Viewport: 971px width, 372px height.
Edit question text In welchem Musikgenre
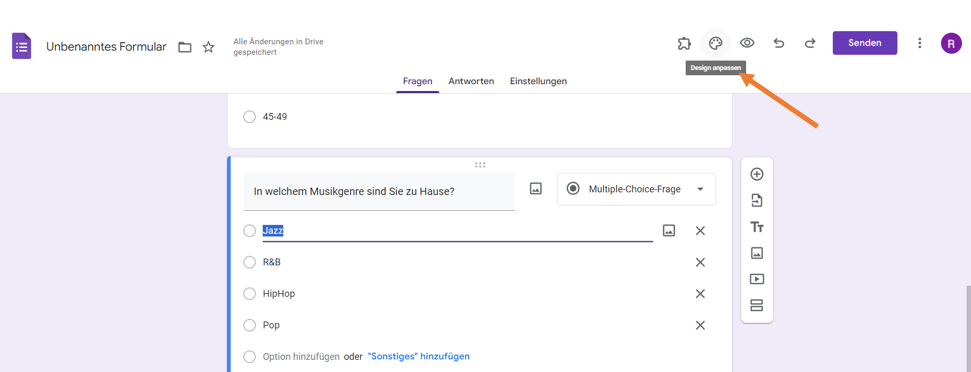[379, 191]
